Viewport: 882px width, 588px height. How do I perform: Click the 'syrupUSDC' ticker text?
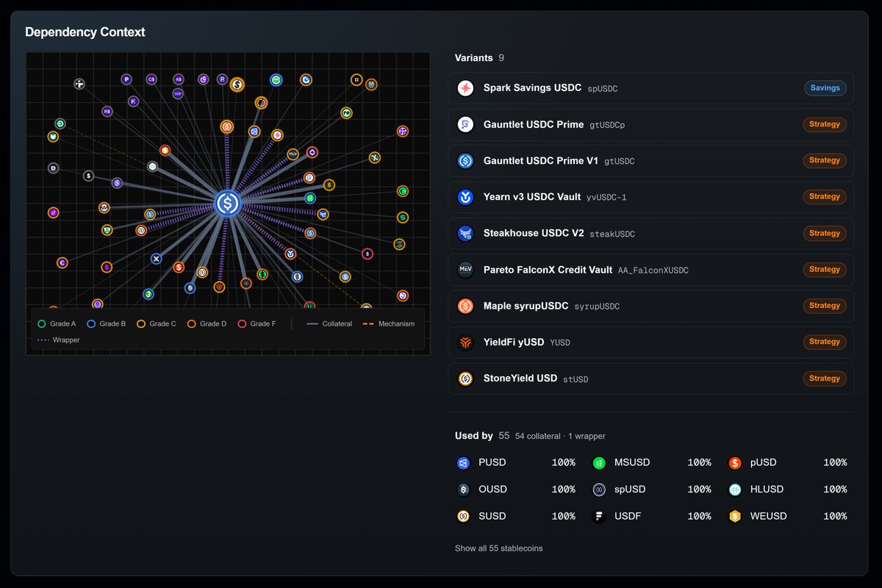point(597,306)
